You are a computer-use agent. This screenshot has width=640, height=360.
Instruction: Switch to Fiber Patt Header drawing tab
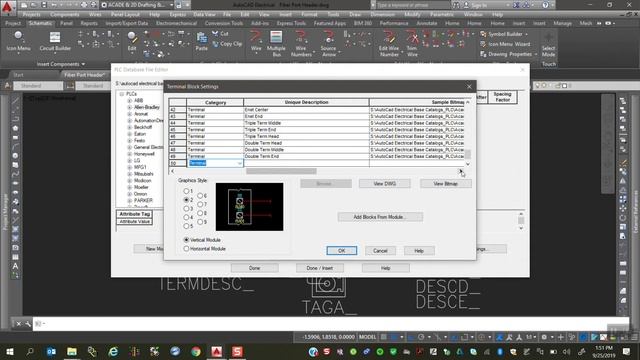pyautogui.click(x=84, y=75)
